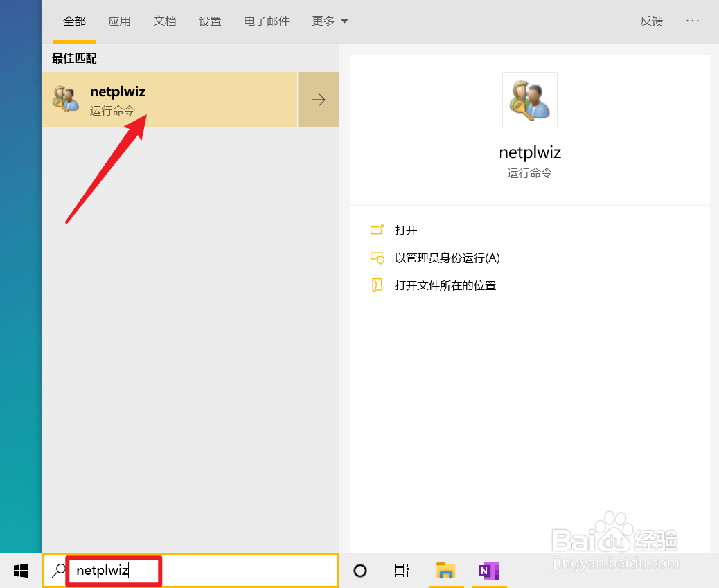Click the large netplwiz preview icon
Screen dimensions: 719x588
pyautogui.click(x=529, y=99)
